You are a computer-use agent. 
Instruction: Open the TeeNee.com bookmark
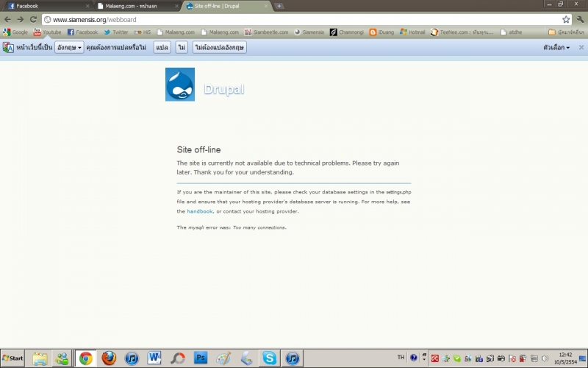coord(462,32)
